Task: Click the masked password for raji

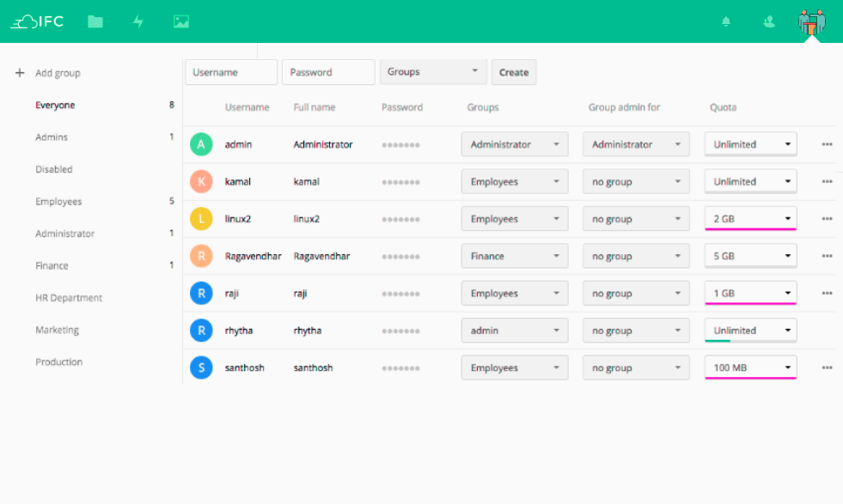Action: 400,294
